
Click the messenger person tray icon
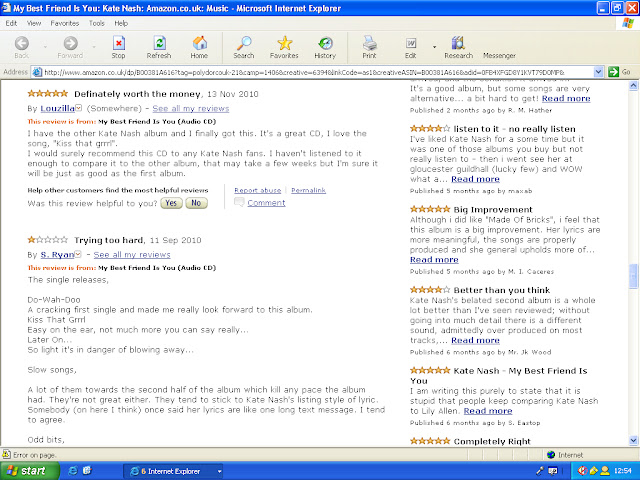(604, 471)
